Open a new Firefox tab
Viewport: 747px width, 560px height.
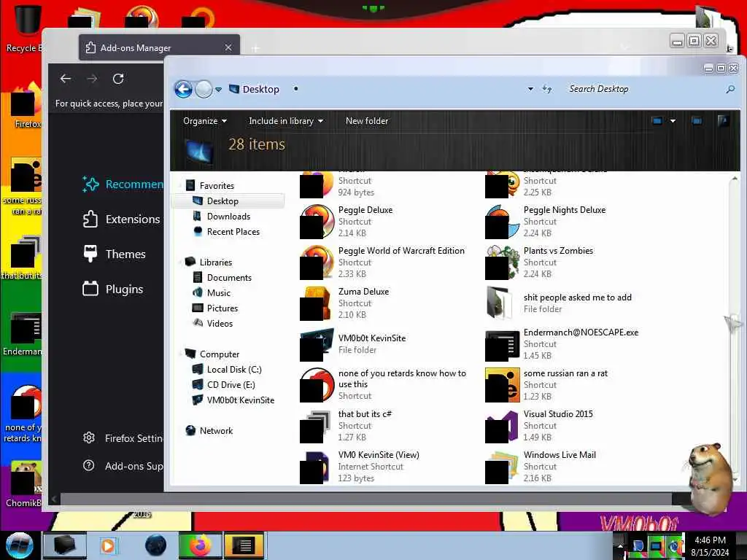255,48
